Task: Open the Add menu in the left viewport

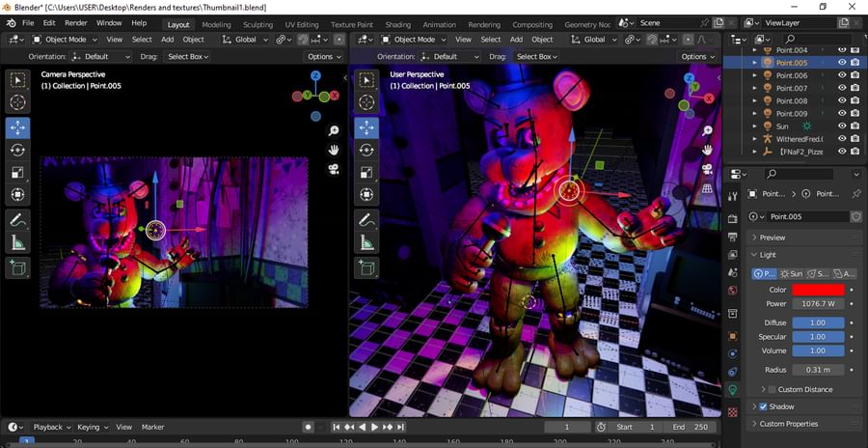Action: point(167,40)
